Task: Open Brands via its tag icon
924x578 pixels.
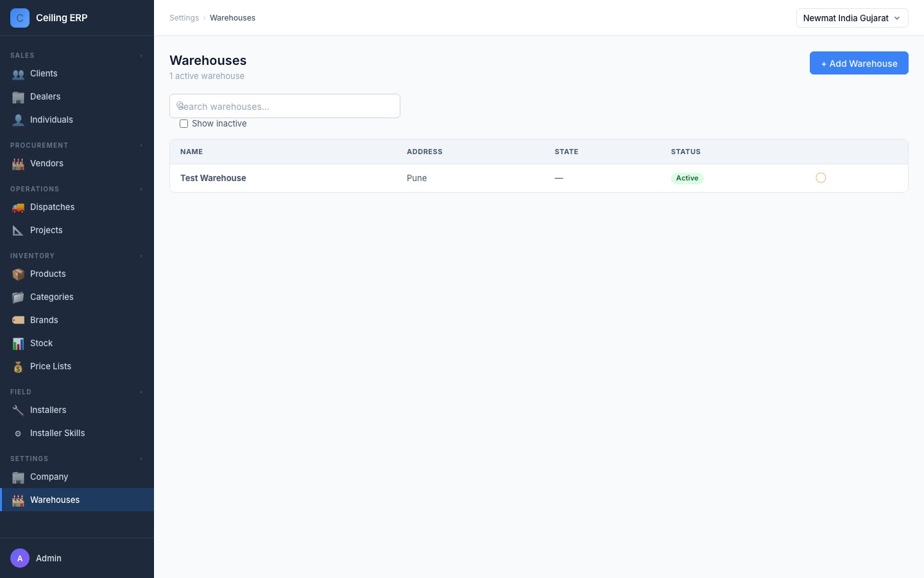Action: [x=18, y=320]
